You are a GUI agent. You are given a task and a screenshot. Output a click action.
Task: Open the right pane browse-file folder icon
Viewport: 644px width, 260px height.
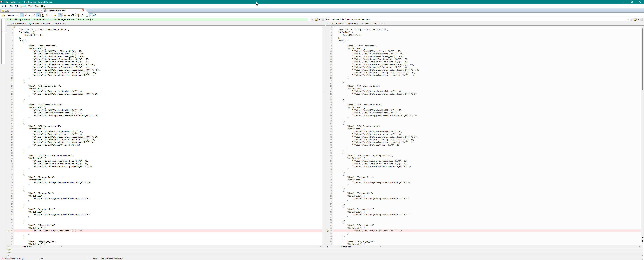click(x=635, y=19)
